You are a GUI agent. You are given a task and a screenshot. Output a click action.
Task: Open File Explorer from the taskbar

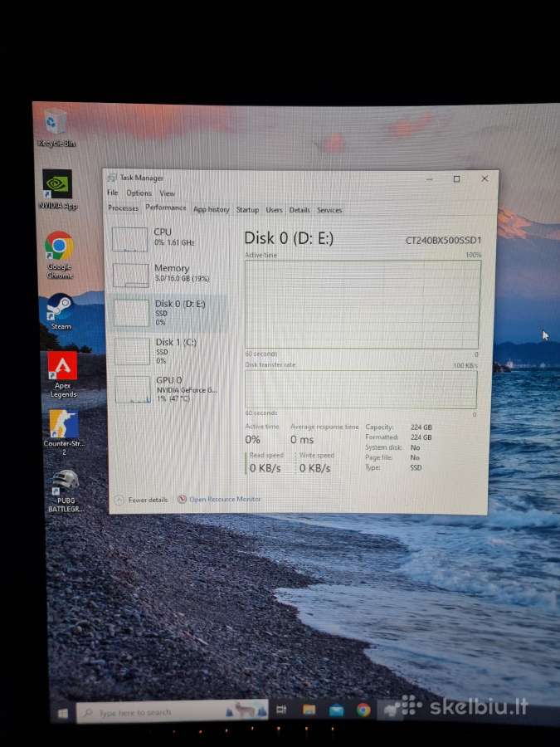click(309, 710)
